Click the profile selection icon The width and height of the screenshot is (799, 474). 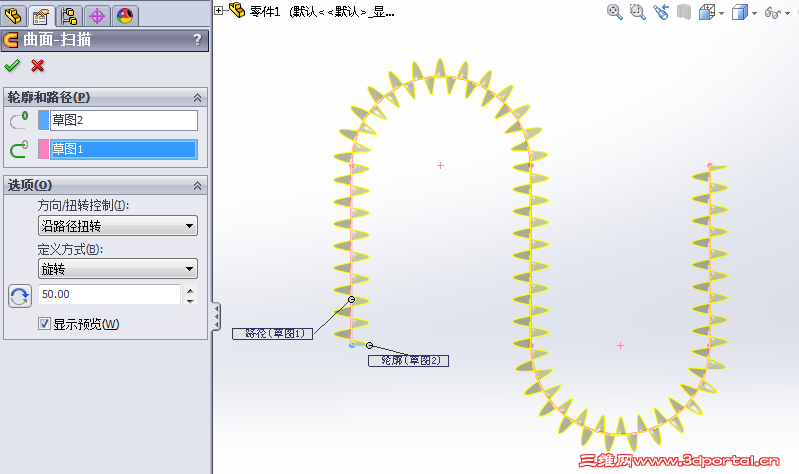[19, 120]
